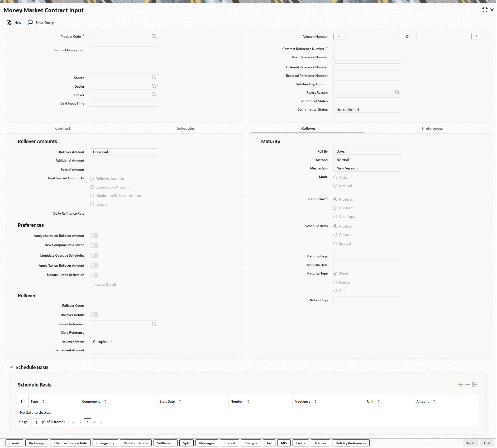
Task: Open the Rollover Status dropdown
Action: coord(124,342)
